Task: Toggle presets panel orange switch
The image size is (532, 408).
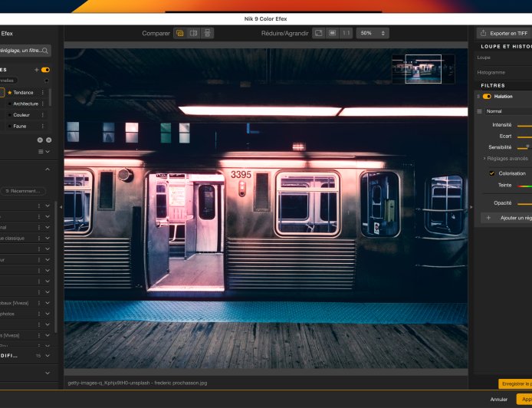Action: point(45,70)
